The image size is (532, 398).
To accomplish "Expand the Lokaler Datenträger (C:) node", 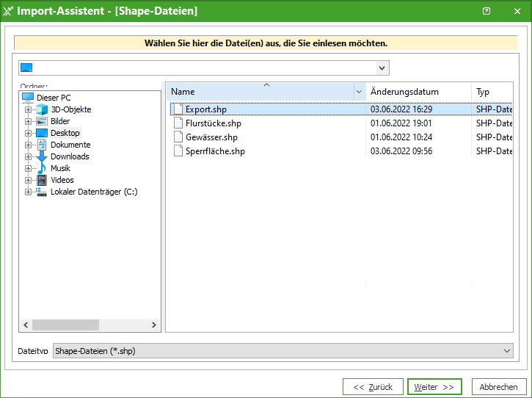I will pos(28,192).
